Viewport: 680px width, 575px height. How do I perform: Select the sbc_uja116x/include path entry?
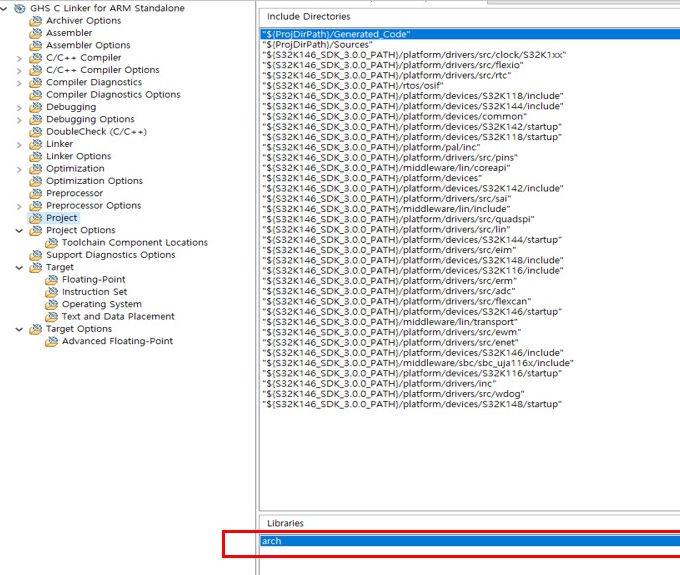tap(418, 363)
